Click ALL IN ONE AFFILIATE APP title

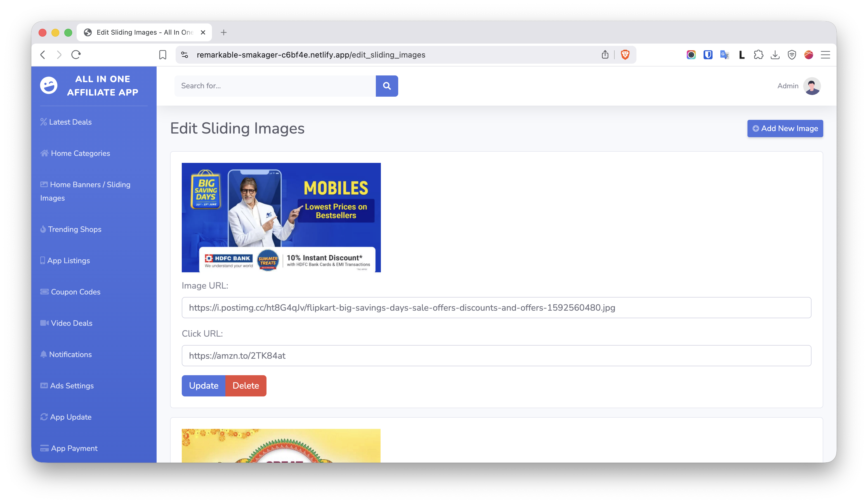pyautogui.click(x=103, y=86)
